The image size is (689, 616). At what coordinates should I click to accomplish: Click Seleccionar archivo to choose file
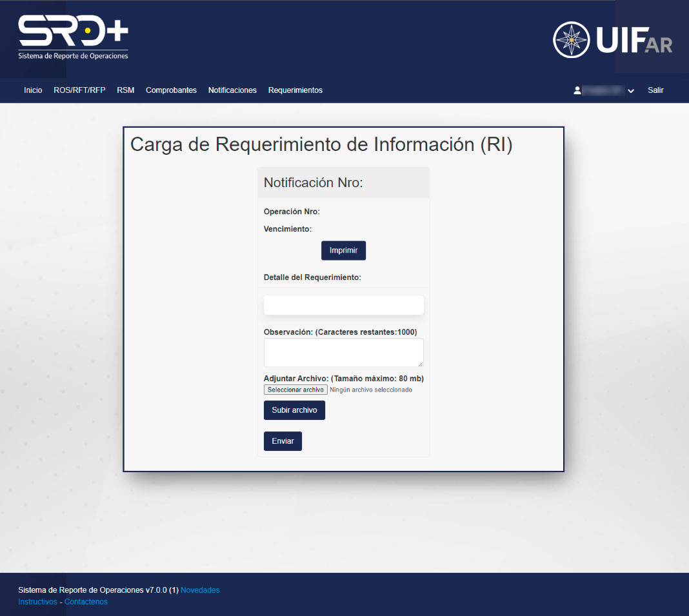(x=295, y=390)
